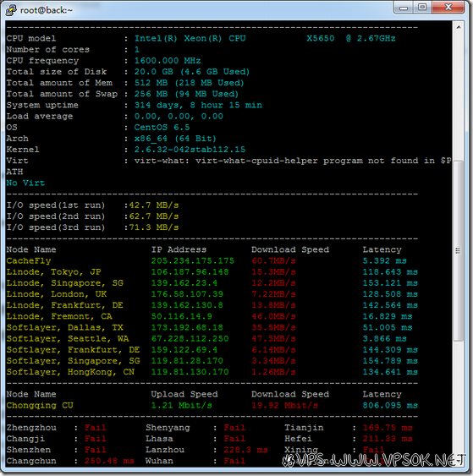Viewport: 473px width, 476px height.
Task: Click the No Virt text line
Action: coord(25,183)
